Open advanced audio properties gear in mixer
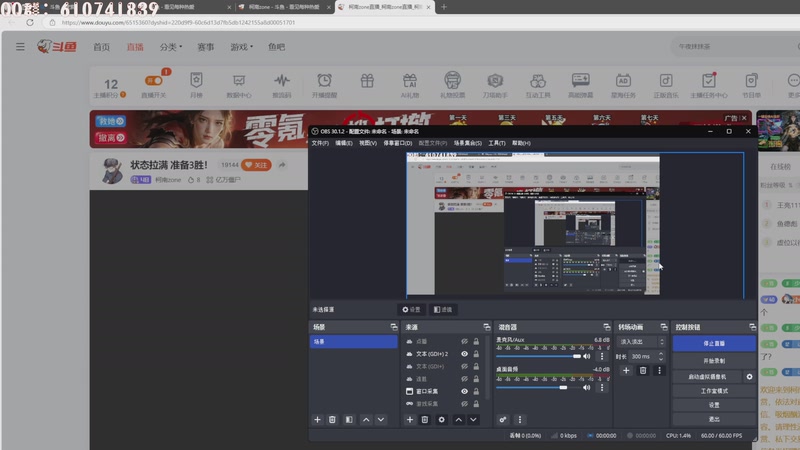This screenshot has height=450, width=800. pyautogui.click(x=503, y=419)
